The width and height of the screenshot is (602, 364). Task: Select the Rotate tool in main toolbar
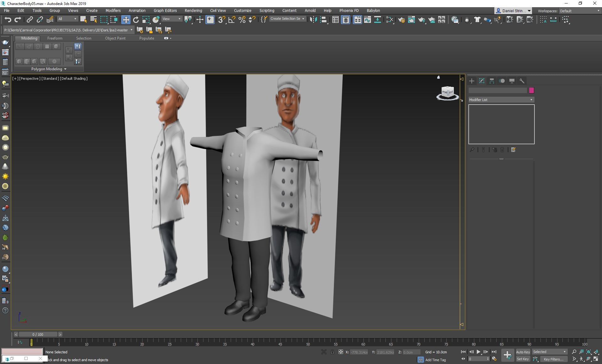pos(136,20)
